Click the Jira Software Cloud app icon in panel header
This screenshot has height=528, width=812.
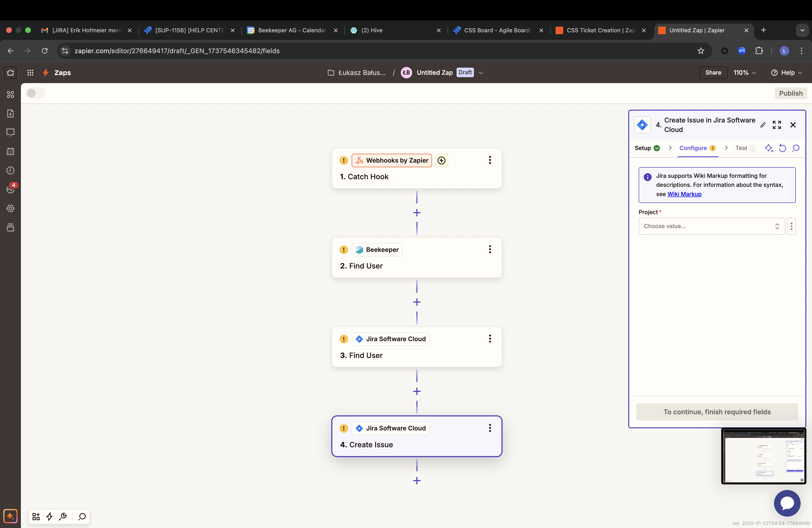642,125
